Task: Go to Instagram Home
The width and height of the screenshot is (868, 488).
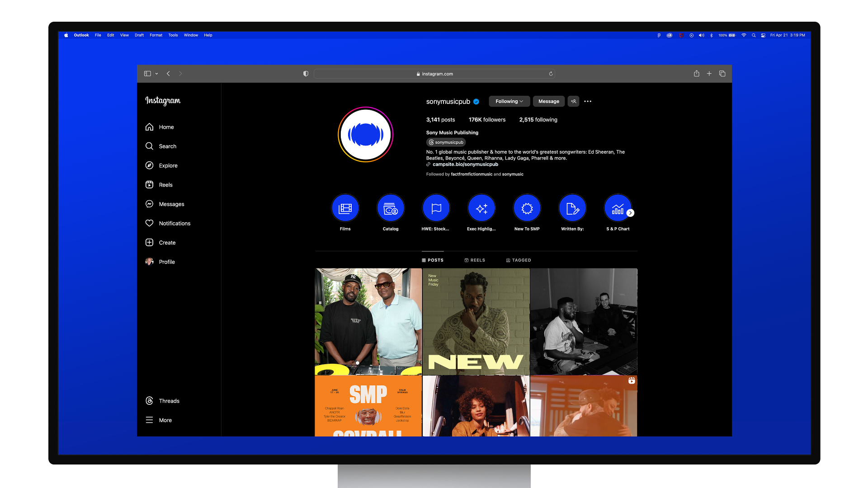Action: (x=160, y=127)
